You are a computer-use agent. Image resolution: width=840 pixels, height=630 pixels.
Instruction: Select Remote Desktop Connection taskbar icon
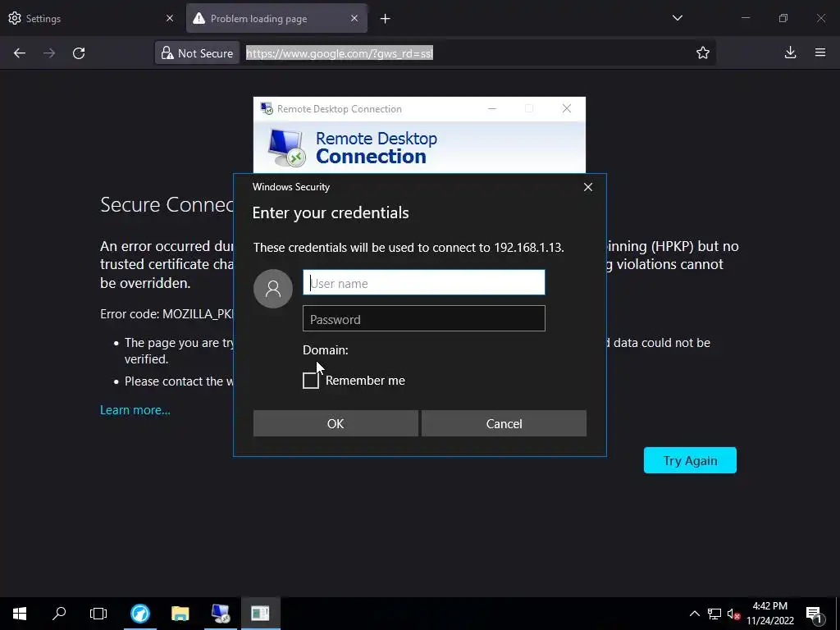click(x=220, y=614)
